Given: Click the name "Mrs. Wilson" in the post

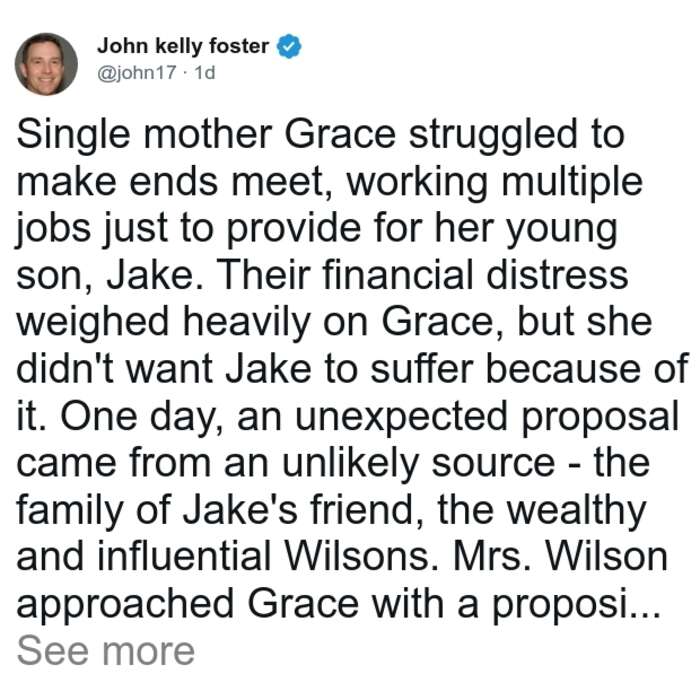Looking at the screenshot, I should pyautogui.click(x=561, y=556).
